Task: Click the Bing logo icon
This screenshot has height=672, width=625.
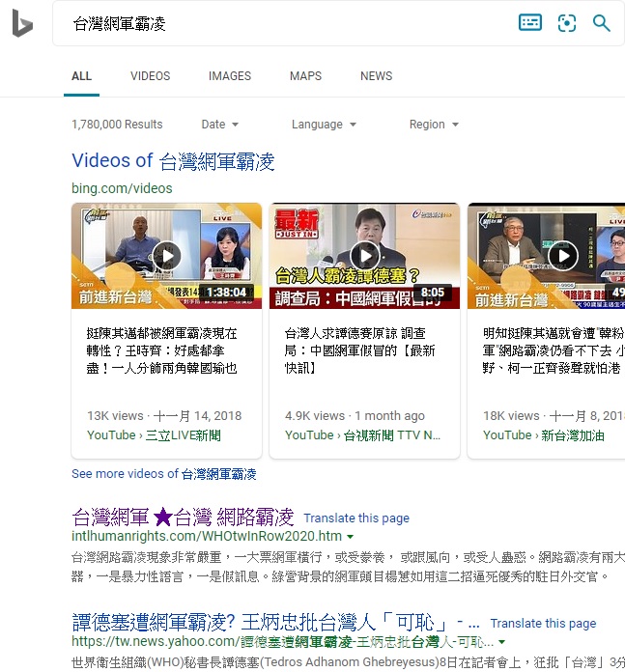Action: pos(22,24)
